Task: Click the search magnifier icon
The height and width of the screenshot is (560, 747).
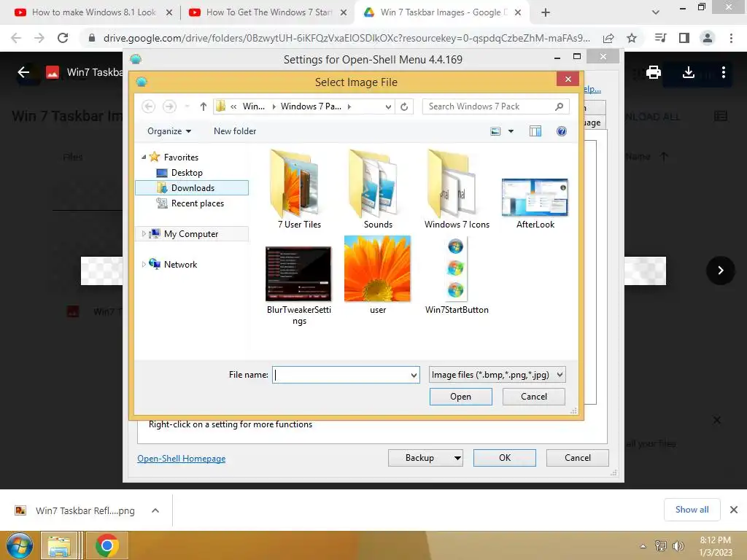Action: [560, 106]
